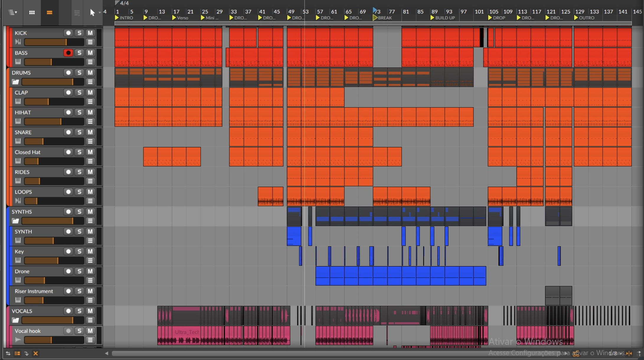Solo the KICK track

pyautogui.click(x=79, y=33)
